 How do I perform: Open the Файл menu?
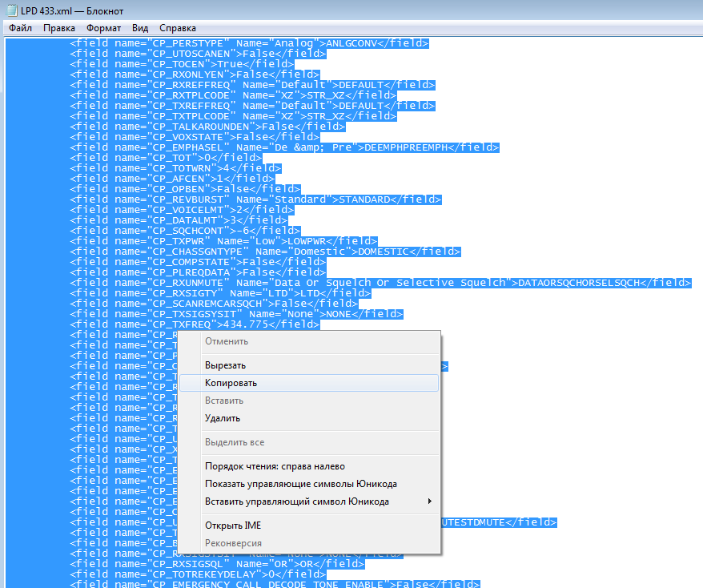click(20, 28)
